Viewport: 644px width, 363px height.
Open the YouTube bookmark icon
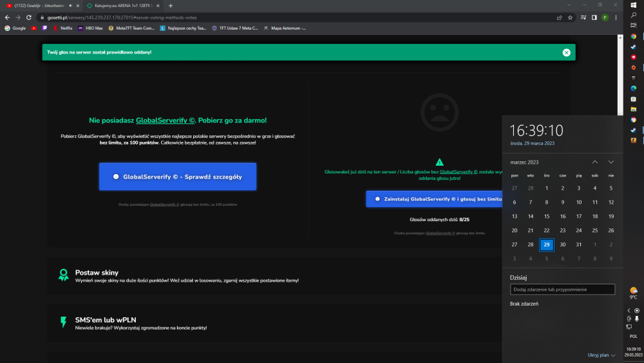(34, 28)
